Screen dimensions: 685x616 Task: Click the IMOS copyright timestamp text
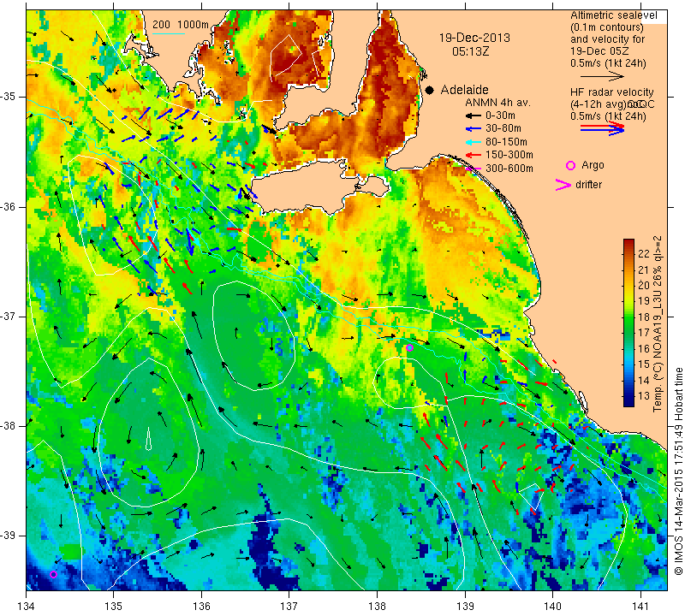pyautogui.click(x=678, y=471)
